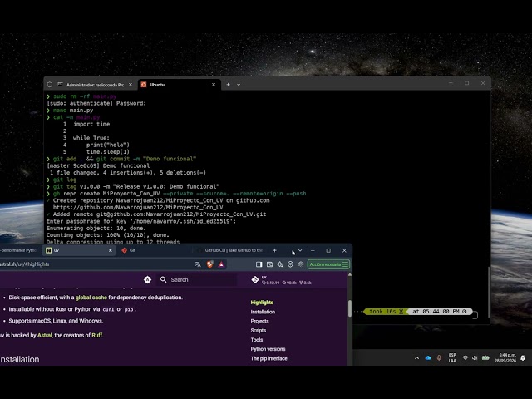This screenshot has height=399, width=532.
Task: Switch to the uv browser tab
Action: point(79,250)
